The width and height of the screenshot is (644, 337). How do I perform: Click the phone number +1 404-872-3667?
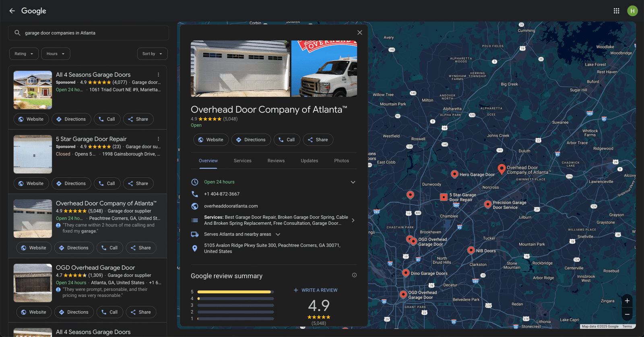[x=222, y=194]
